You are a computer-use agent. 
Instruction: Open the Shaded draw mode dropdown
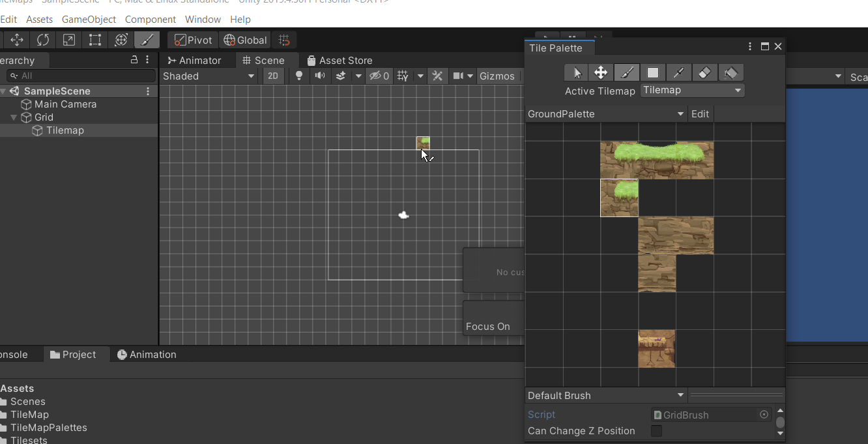209,76
